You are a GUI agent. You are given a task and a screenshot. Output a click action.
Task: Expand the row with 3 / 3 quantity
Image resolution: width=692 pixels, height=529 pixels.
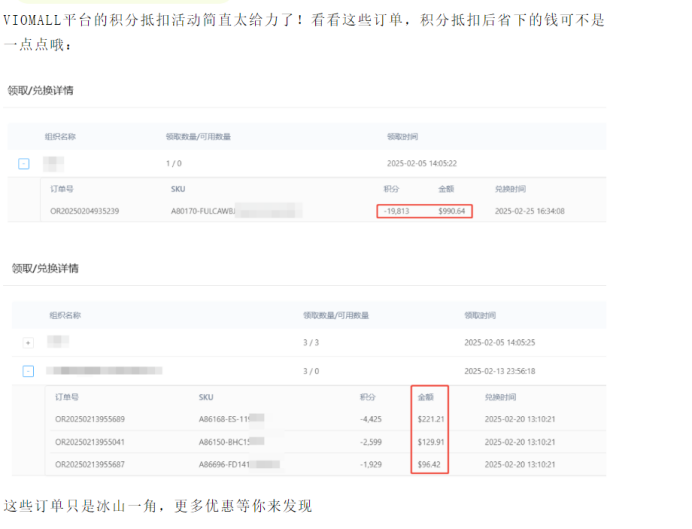(x=28, y=343)
